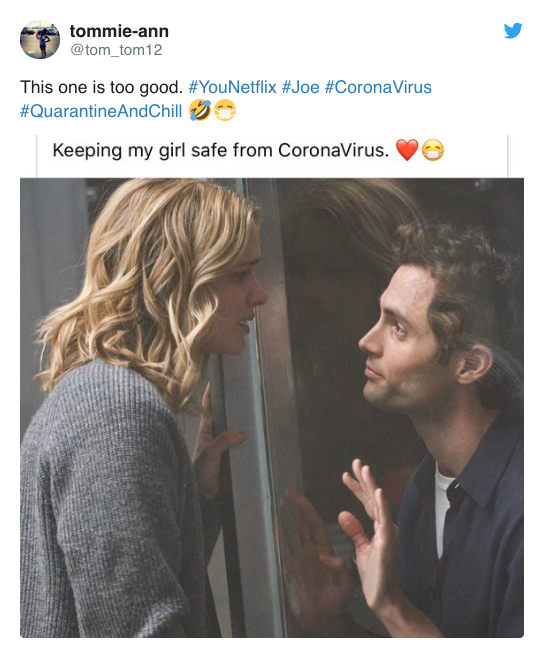Click the Twitter bird logo
Screen dimensions: 545x646
513,30
